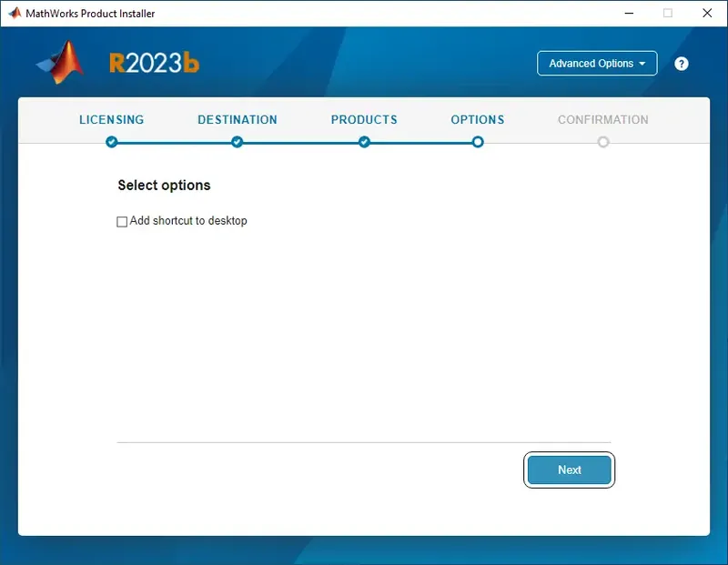Close the MathWorks Product Installer
Viewport: 728px width, 565px height.
[707, 13]
